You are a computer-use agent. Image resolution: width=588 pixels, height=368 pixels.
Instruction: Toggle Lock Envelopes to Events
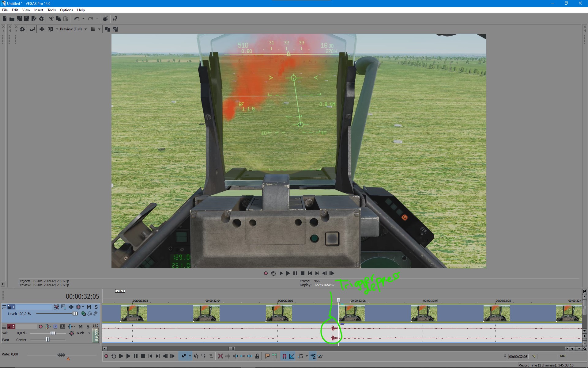(x=313, y=356)
